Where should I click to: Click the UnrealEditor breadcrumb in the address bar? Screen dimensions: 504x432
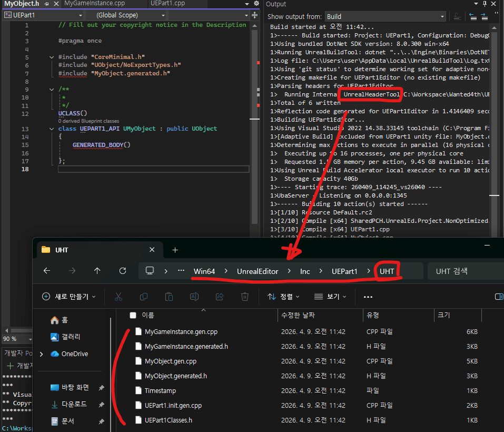coord(257,271)
